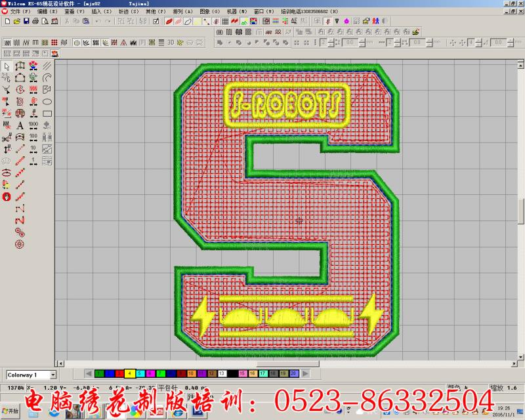This screenshot has width=525, height=420.
Task: Click the Save floppy disk icon
Action: coord(26,22)
